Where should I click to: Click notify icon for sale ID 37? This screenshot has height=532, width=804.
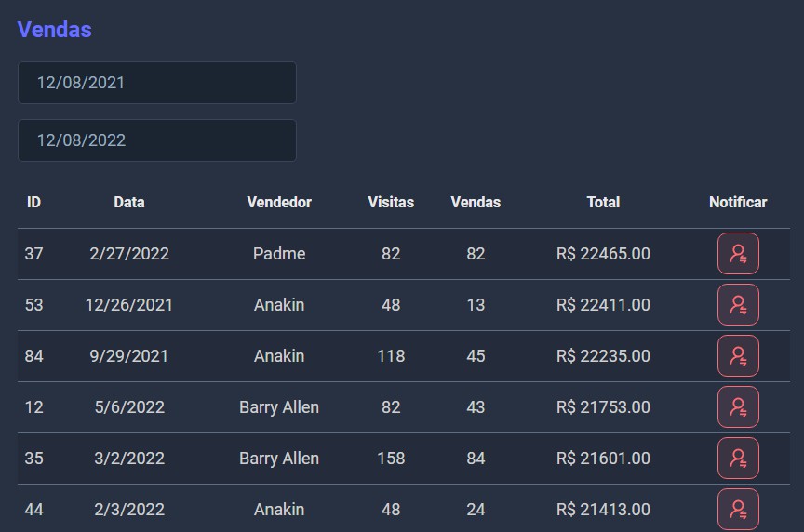coord(738,254)
